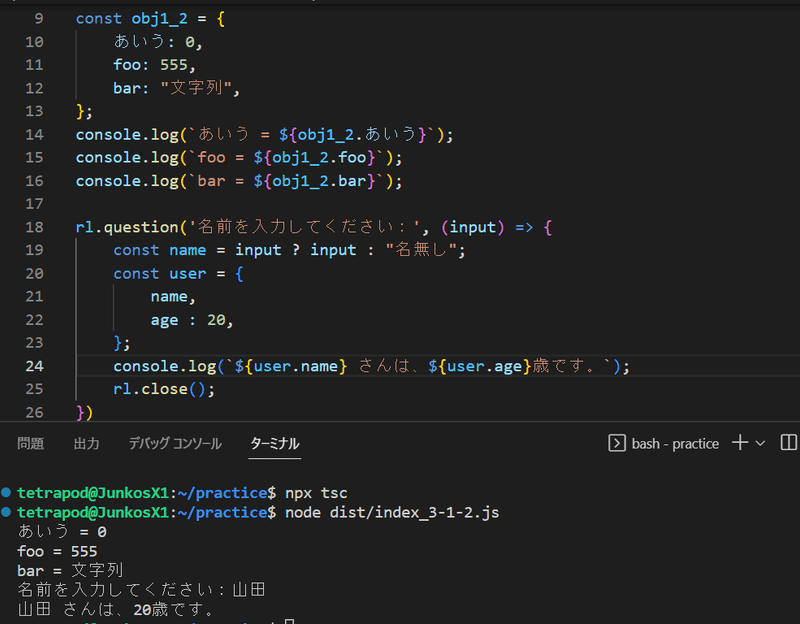Click the active ターミナル tab

(x=274, y=443)
